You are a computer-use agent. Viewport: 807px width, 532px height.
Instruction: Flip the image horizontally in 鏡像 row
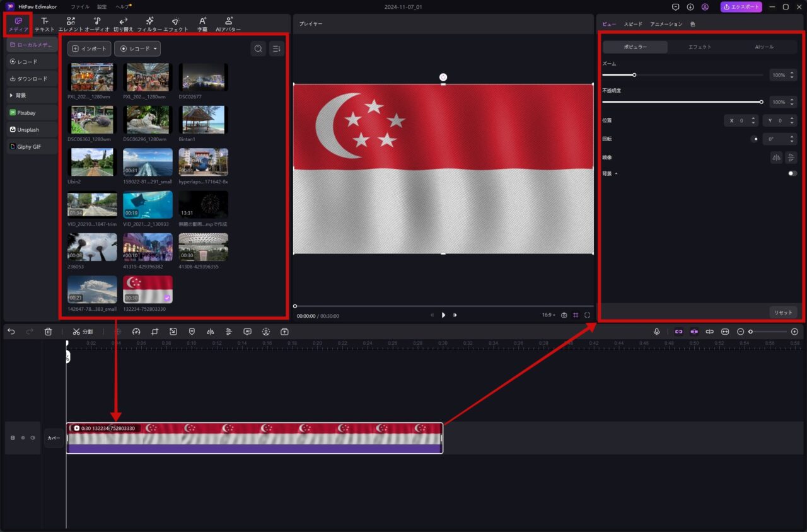(x=776, y=157)
